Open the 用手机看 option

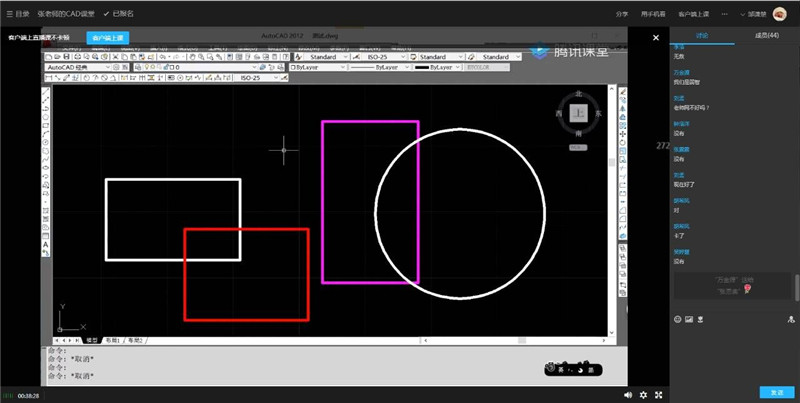coord(653,15)
